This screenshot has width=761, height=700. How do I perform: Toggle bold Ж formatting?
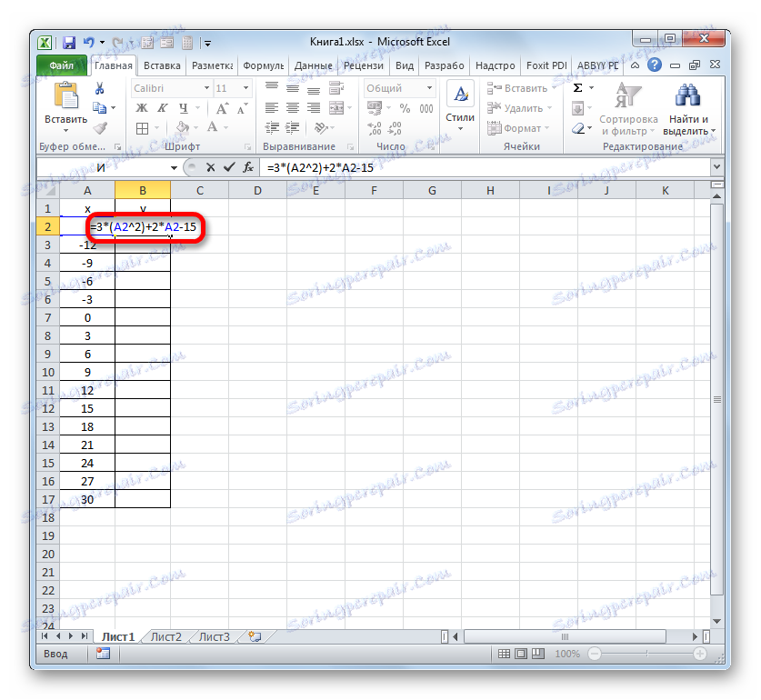coord(142,108)
